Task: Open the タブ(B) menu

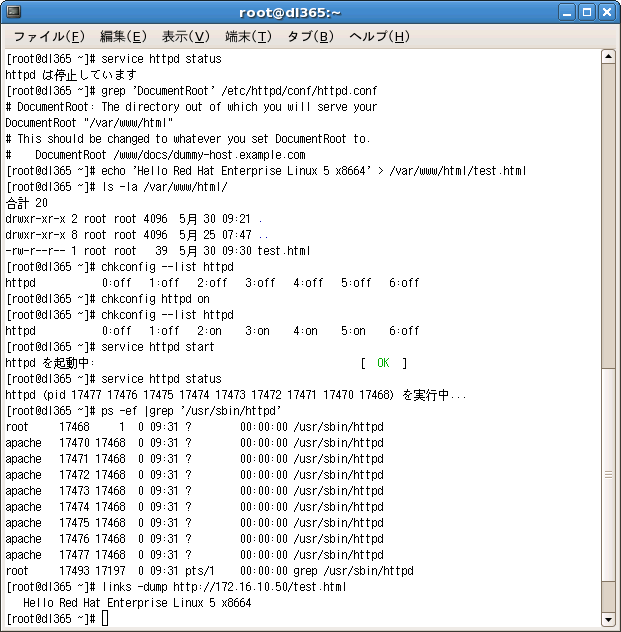Action: pyautogui.click(x=310, y=37)
